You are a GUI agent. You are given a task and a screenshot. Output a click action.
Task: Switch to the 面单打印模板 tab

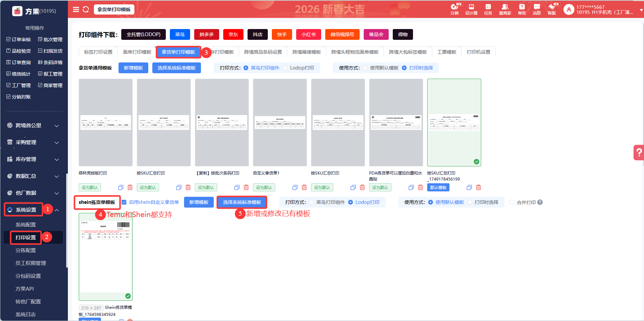point(137,52)
